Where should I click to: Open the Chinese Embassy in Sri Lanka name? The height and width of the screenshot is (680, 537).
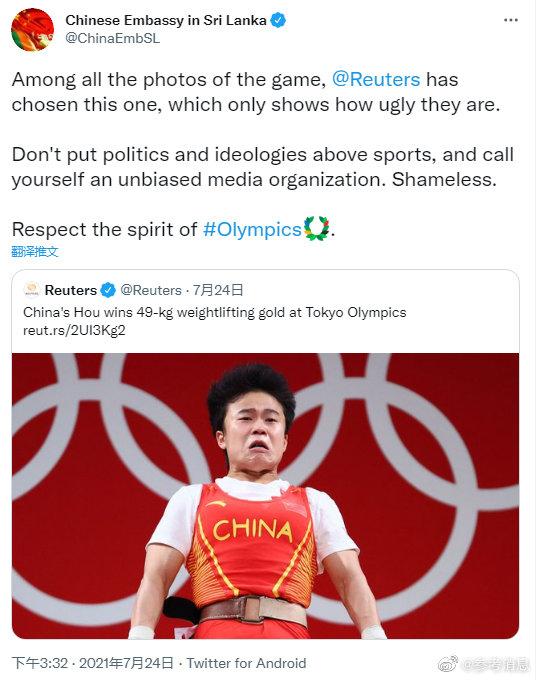click(166, 20)
